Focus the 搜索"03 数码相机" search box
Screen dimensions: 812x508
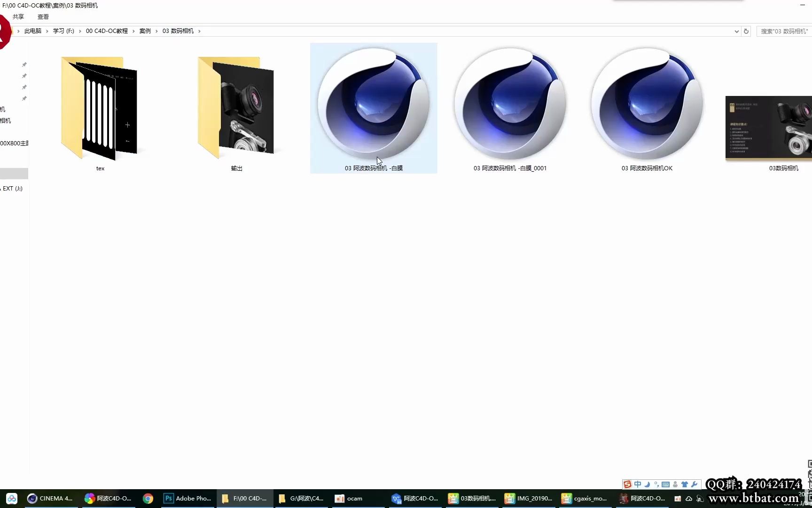coord(784,32)
